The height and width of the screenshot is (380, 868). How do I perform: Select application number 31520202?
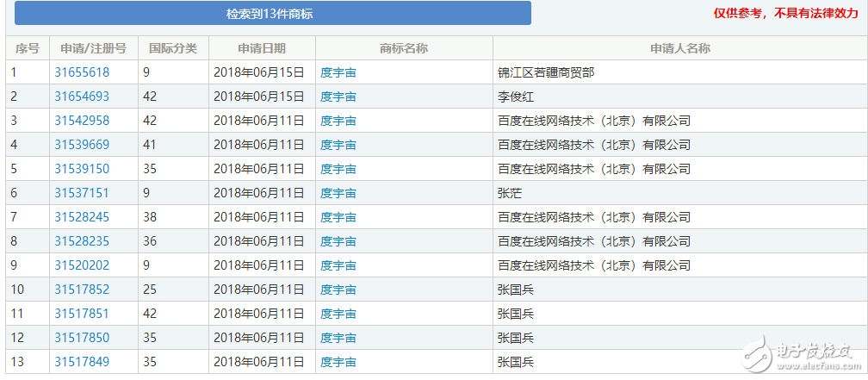[x=82, y=265]
